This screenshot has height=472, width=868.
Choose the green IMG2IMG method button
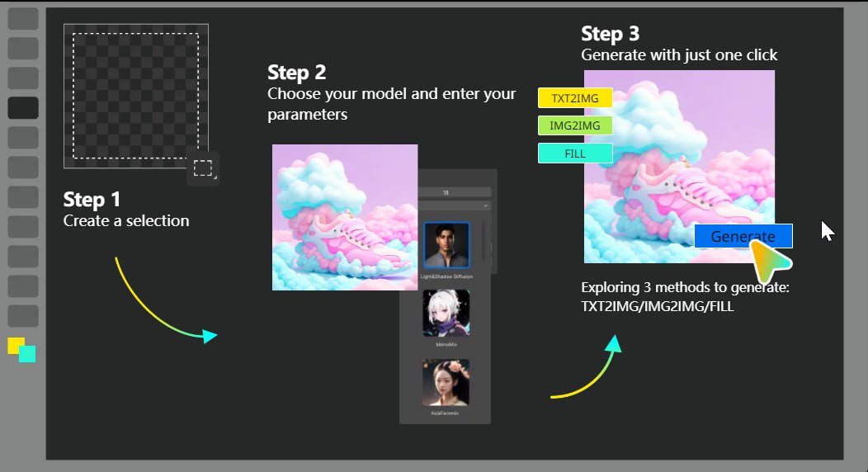click(x=574, y=125)
